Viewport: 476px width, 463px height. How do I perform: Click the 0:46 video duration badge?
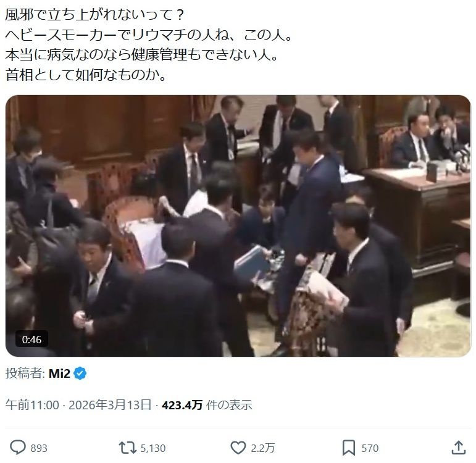(31, 339)
